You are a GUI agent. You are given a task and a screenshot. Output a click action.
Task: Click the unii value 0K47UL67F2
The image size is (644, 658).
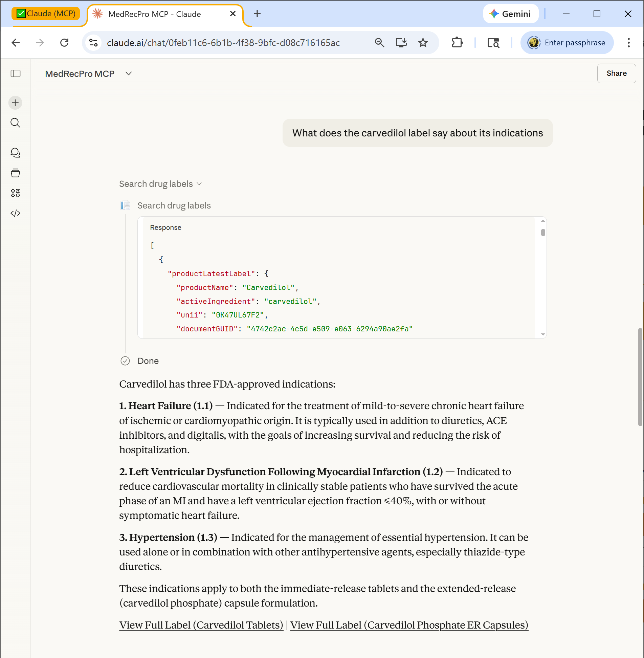pyautogui.click(x=238, y=315)
